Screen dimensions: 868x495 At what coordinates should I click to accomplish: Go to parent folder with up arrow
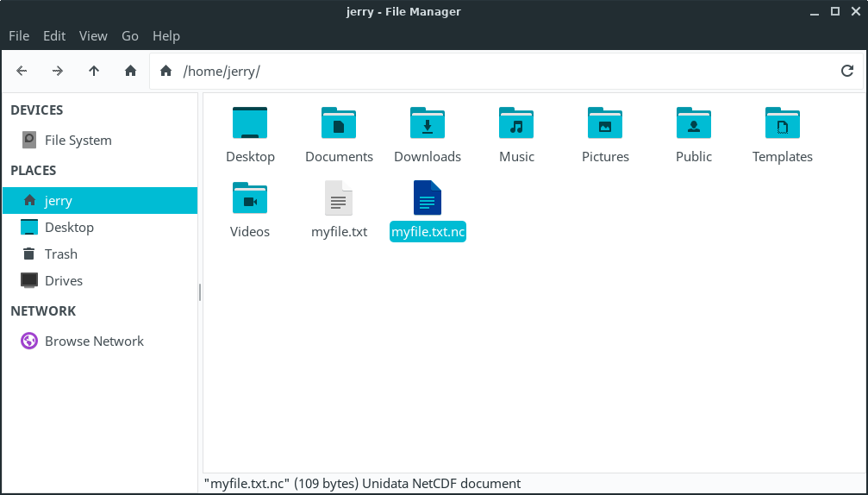(94, 72)
